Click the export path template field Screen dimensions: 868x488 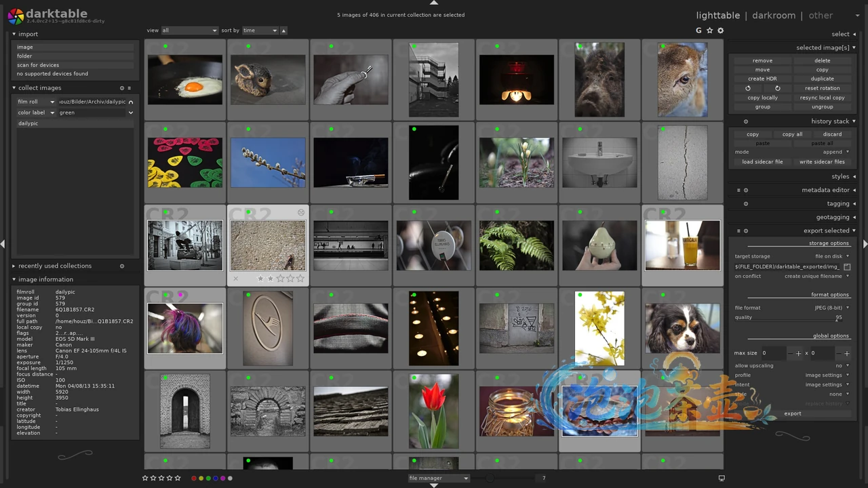click(787, 267)
